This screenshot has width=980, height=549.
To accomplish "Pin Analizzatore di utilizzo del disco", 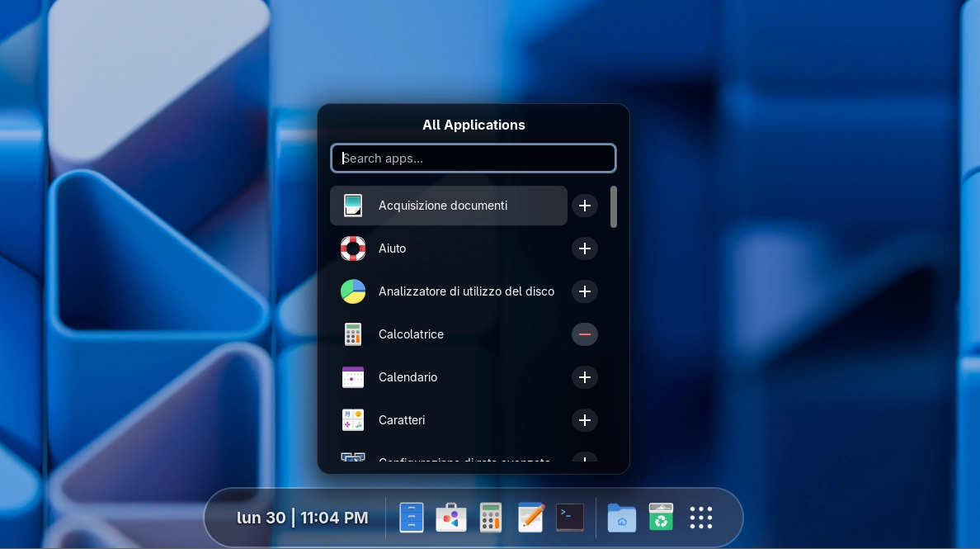I will pyautogui.click(x=585, y=291).
